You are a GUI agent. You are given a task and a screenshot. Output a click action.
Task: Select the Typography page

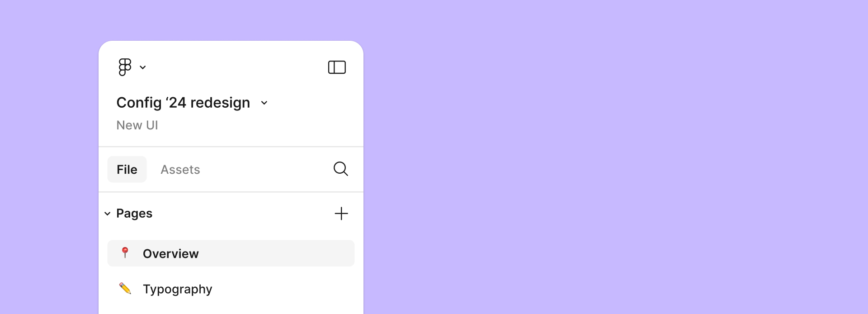click(x=231, y=289)
